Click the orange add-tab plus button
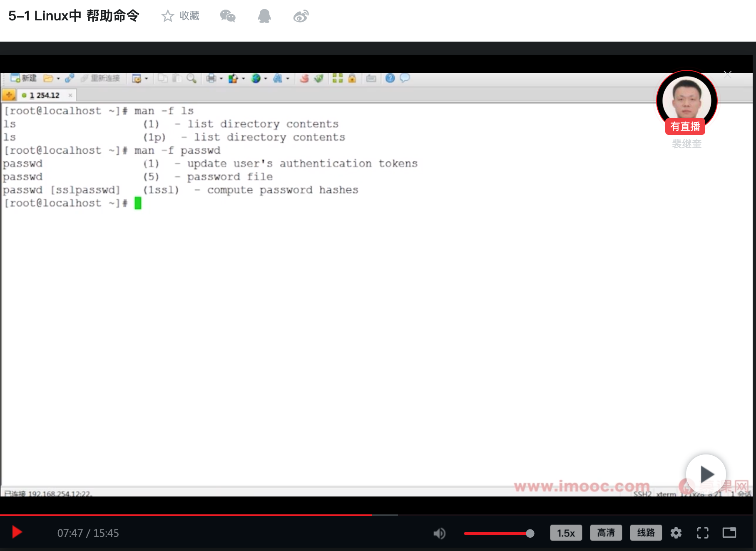Viewport: 756px width, 551px height. (9, 95)
